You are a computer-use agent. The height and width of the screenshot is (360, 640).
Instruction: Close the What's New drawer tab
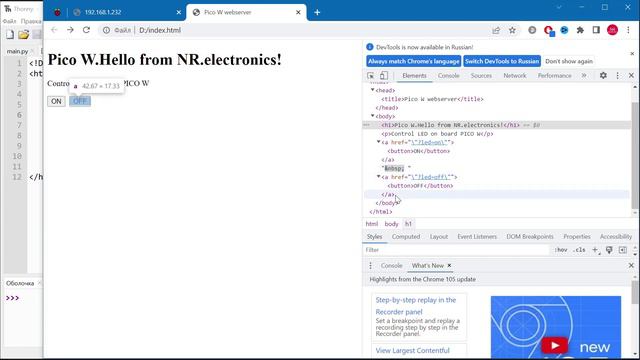coord(449,265)
